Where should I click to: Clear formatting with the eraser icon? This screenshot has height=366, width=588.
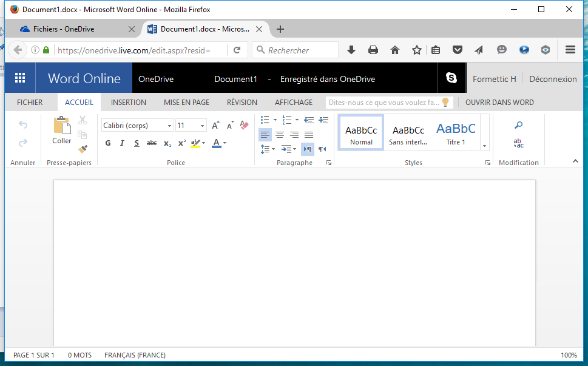tap(244, 125)
